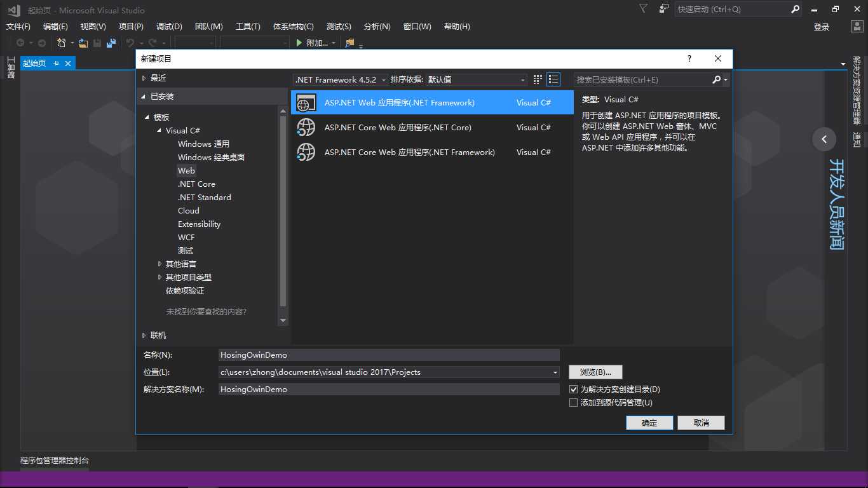
Task: Click ASP.NET Core Web (.NET Core) globe icon
Action: pos(306,127)
